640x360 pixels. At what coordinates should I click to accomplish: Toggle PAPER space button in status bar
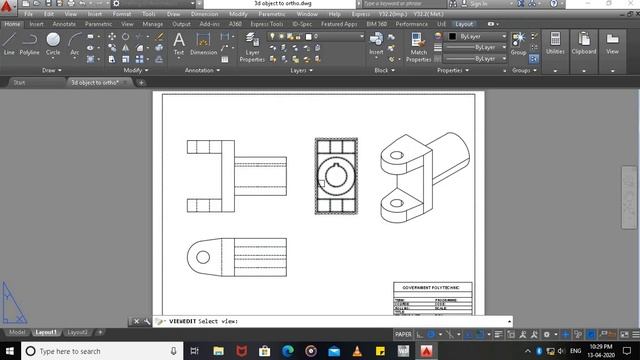tap(403, 335)
